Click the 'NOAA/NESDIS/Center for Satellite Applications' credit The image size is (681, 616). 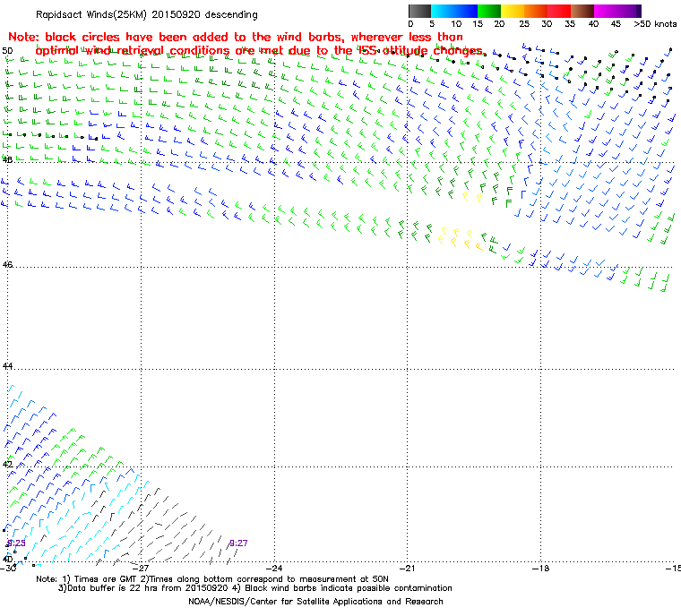315,602
